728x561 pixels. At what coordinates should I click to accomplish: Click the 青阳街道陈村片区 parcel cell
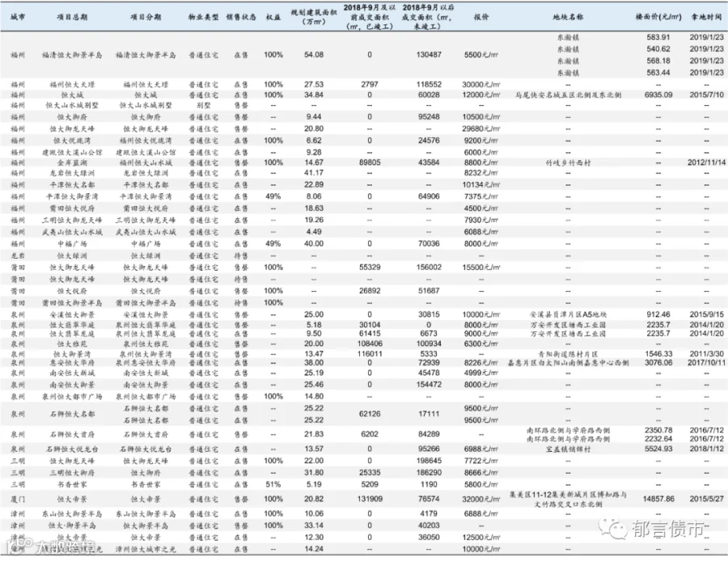(568, 354)
